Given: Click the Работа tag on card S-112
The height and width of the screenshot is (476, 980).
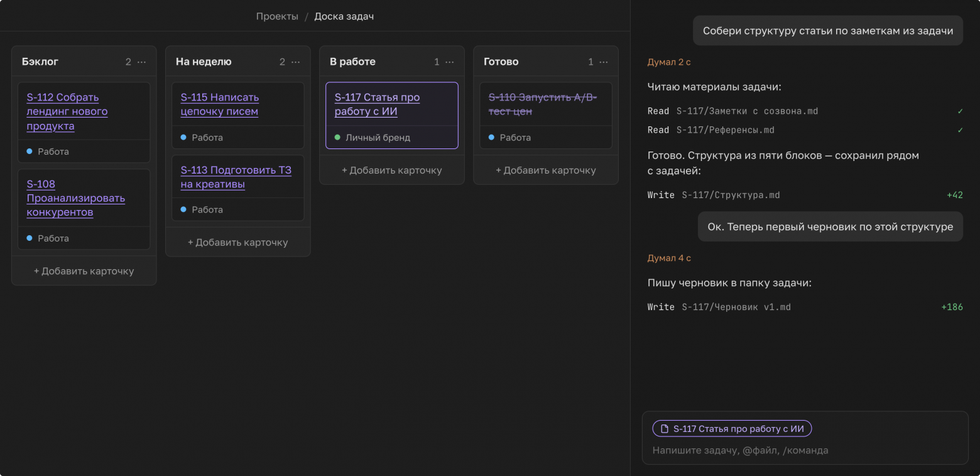Looking at the screenshot, I should coord(48,152).
